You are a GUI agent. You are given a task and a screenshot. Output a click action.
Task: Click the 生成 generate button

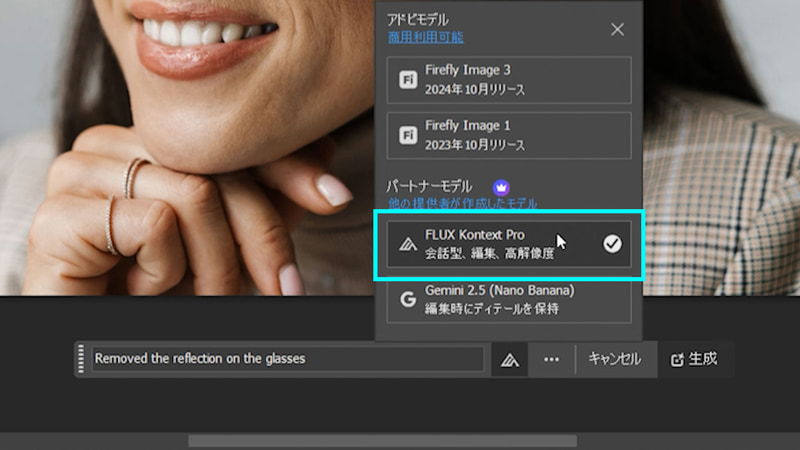694,359
